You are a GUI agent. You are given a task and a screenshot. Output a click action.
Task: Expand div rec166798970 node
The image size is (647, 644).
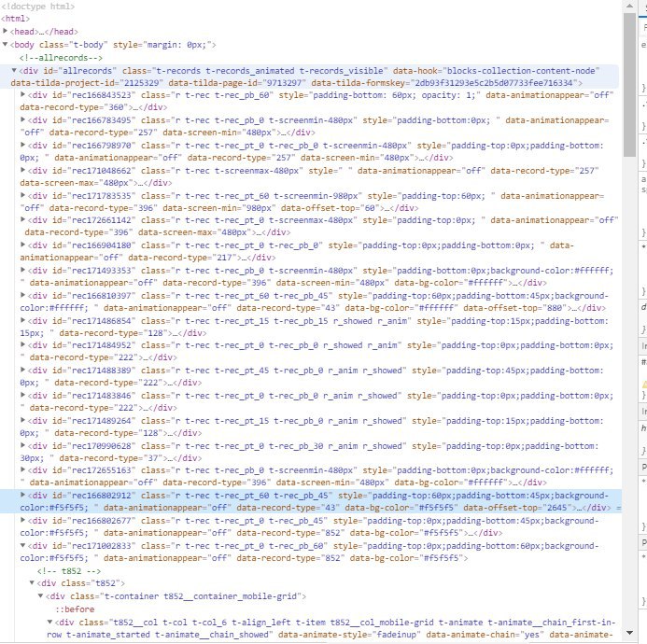pyautogui.click(x=23, y=145)
